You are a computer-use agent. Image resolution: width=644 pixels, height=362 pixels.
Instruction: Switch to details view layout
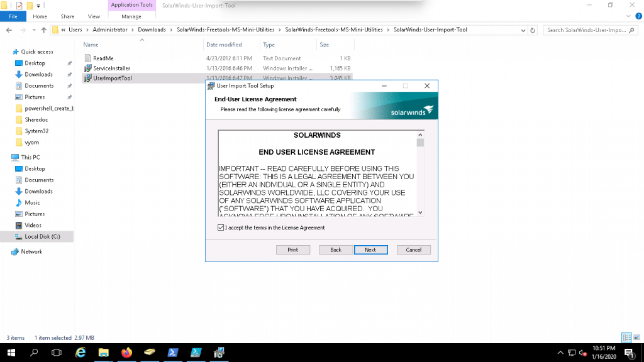(626, 337)
